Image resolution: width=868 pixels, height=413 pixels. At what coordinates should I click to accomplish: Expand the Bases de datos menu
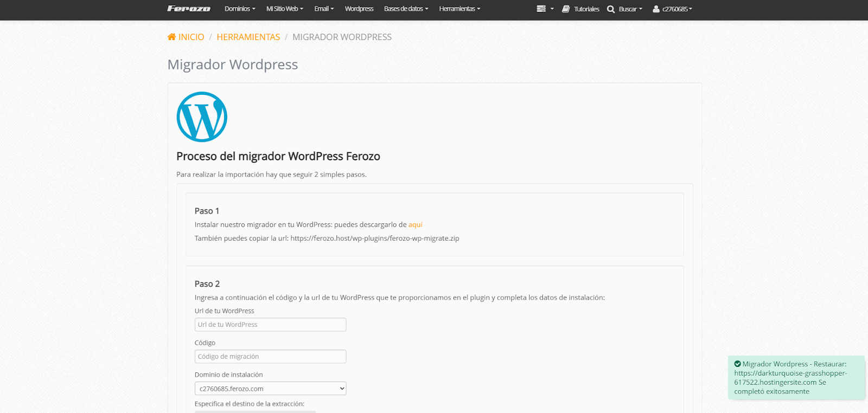pyautogui.click(x=406, y=9)
